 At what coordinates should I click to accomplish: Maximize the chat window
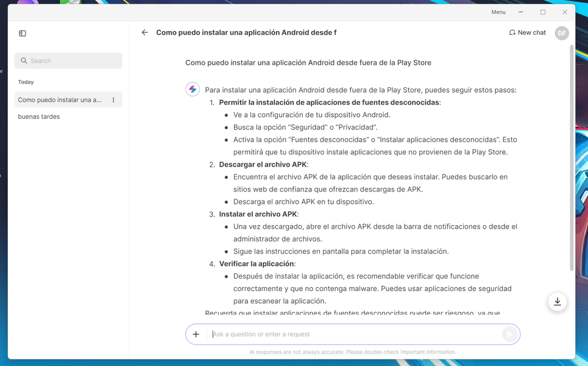pos(543,12)
